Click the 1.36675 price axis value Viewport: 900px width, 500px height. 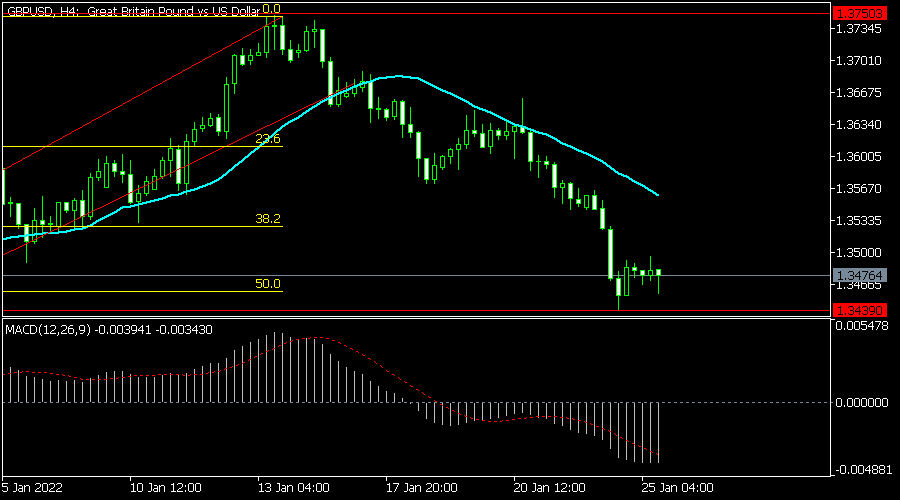859,93
